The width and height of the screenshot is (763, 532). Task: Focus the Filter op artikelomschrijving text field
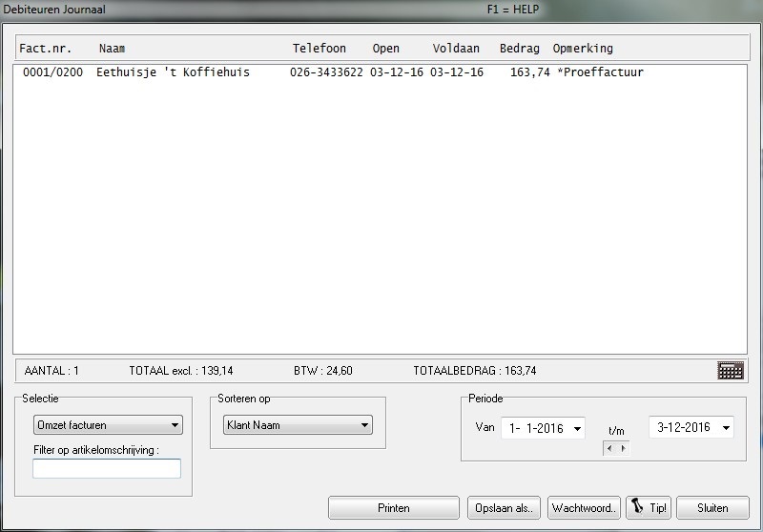pyautogui.click(x=107, y=468)
